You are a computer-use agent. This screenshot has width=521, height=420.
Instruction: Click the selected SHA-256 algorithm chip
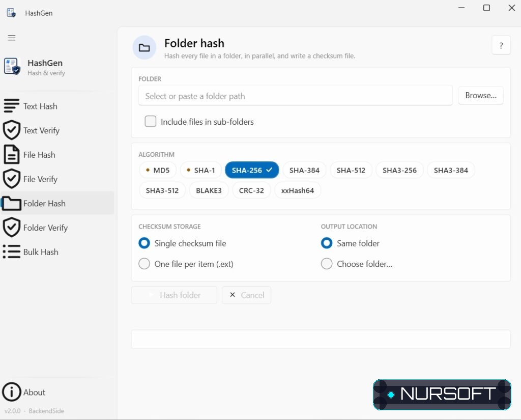[252, 170]
